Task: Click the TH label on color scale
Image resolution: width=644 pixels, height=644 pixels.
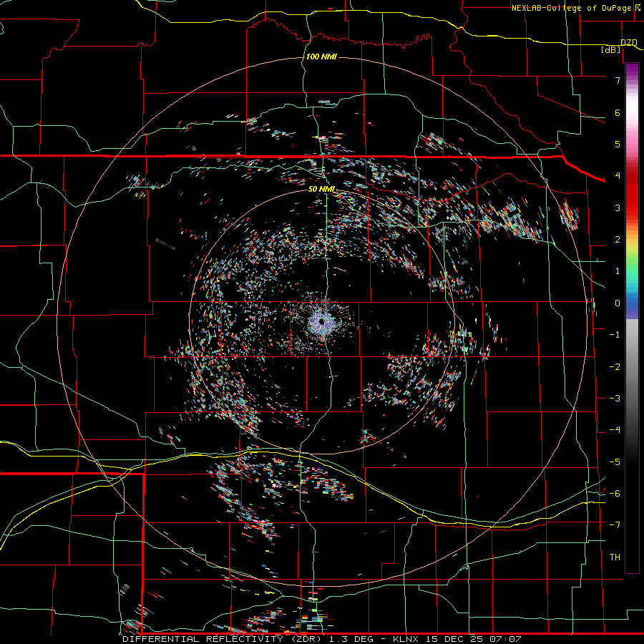Action: (615, 557)
